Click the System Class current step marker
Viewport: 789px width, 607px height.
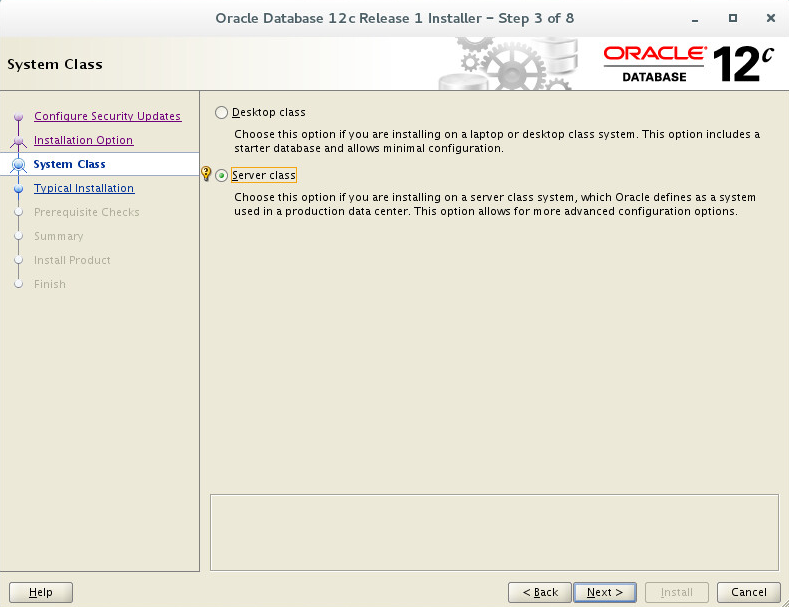click(x=19, y=165)
